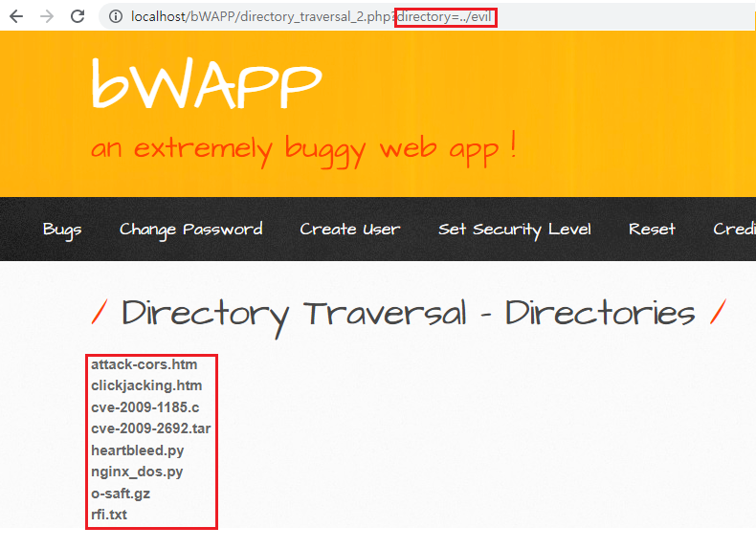Image resolution: width=756 pixels, height=549 pixels.
Task: Select clickjacking.htm in the listing
Action: (x=146, y=385)
